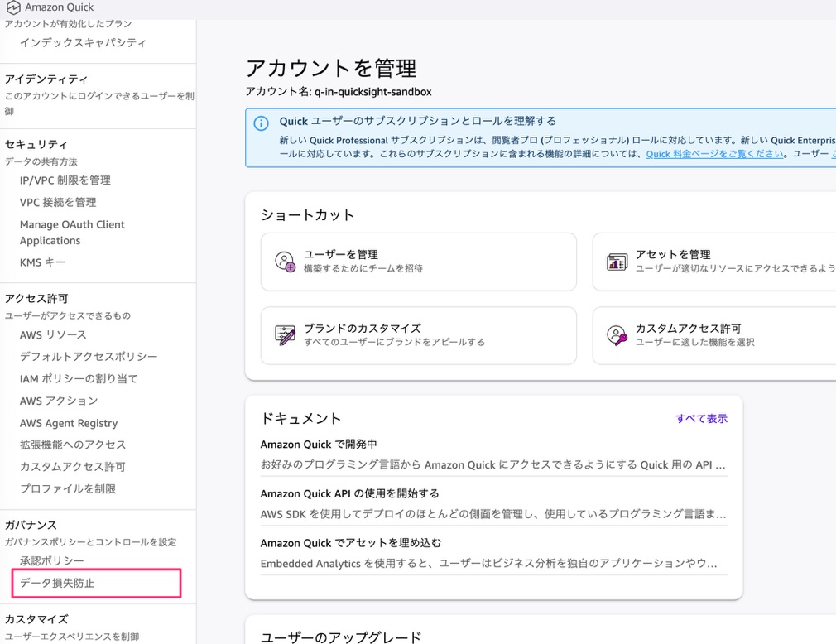Open AWS Agent Registry
836x644 pixels.
[x=69, y=423]
